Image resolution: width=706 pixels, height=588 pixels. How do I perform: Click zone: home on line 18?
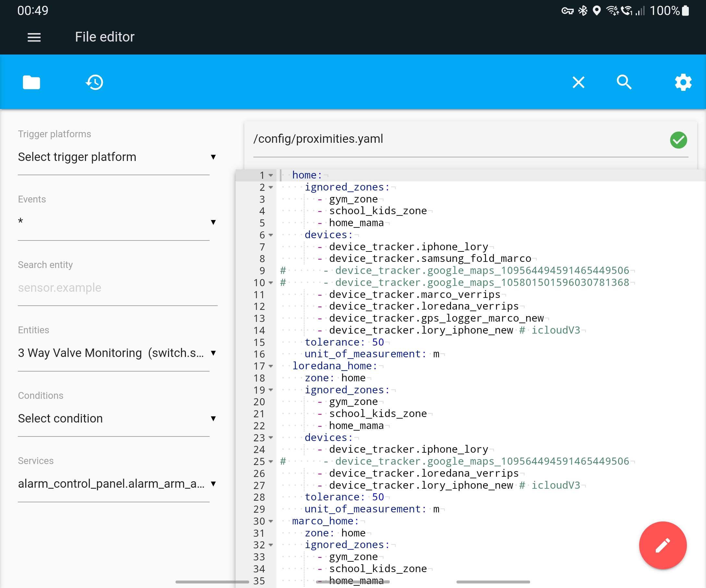335,378
